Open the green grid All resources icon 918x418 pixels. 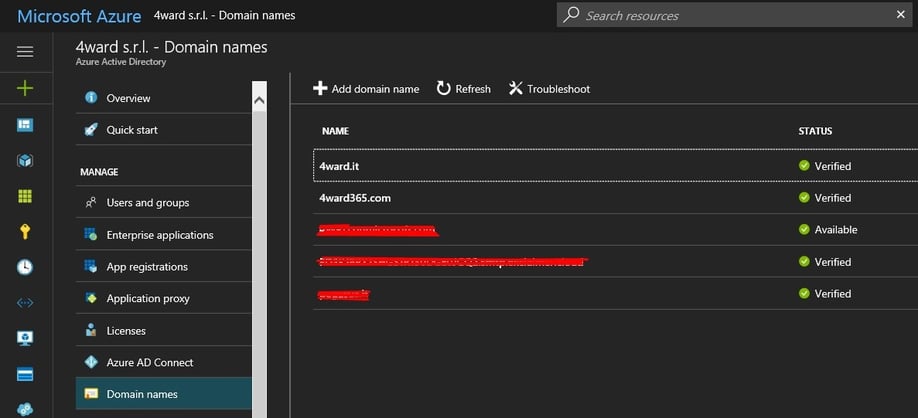click(x=25, y=196)
